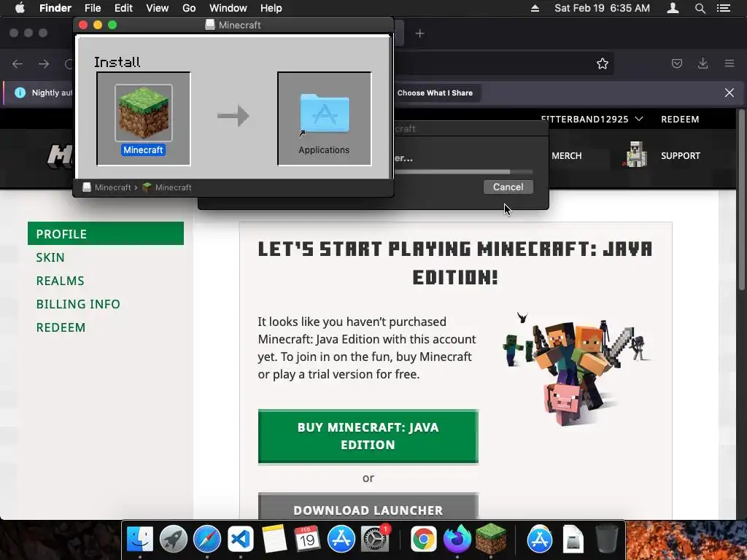Select the Minecraft grass block app icon
The height and width of the screenshot is (560, 747).
144,113
